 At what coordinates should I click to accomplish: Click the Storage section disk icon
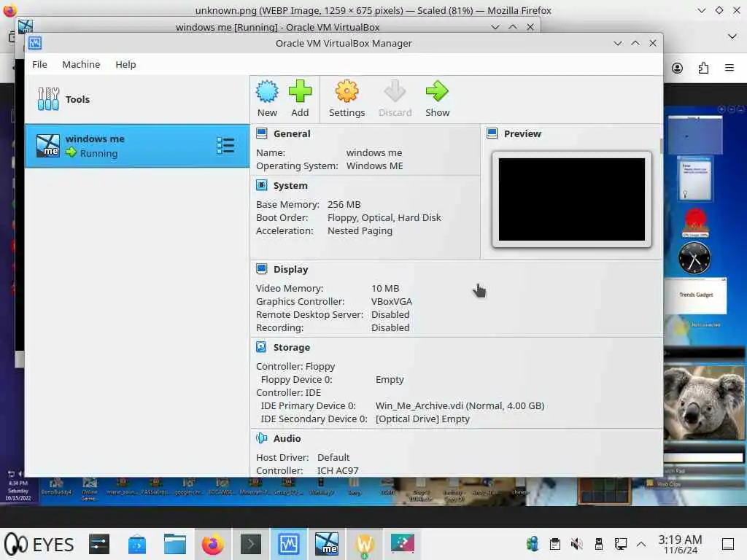coord(262,347)
